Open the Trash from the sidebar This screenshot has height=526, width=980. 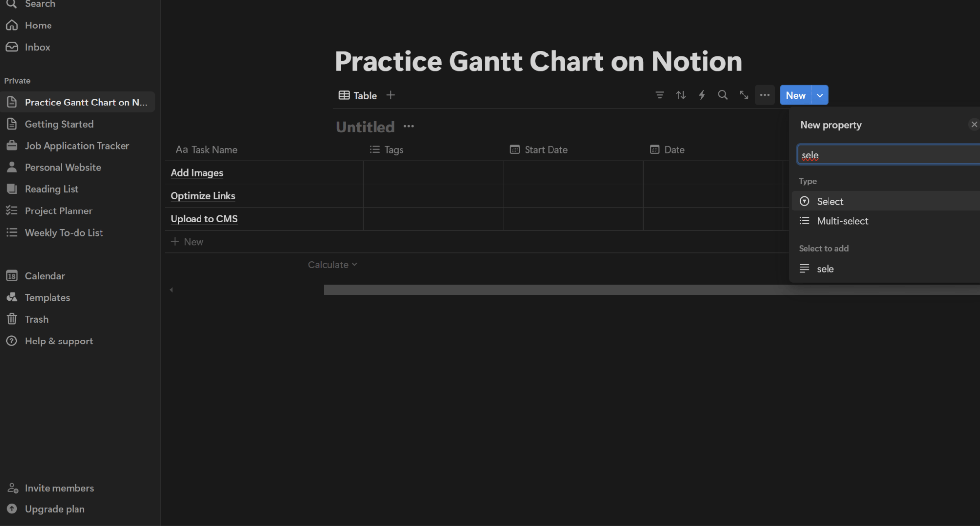click(36, 319)
